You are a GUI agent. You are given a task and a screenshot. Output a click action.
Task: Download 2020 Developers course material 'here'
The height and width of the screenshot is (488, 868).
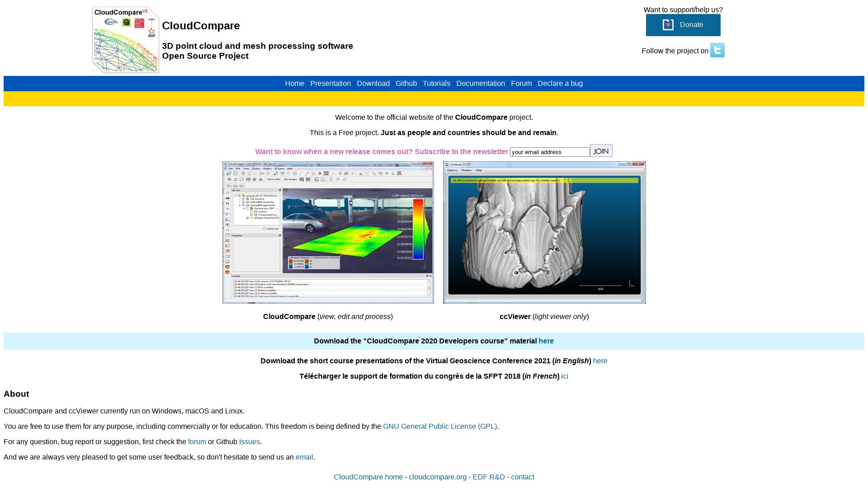[546, 341]
